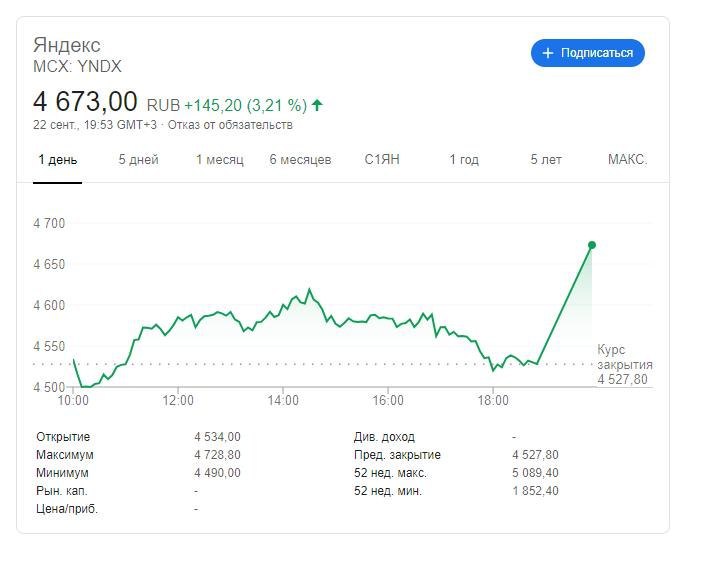Click the Яндекс company title
This screenshot has height=565, width=702.
tap(67, 45)
